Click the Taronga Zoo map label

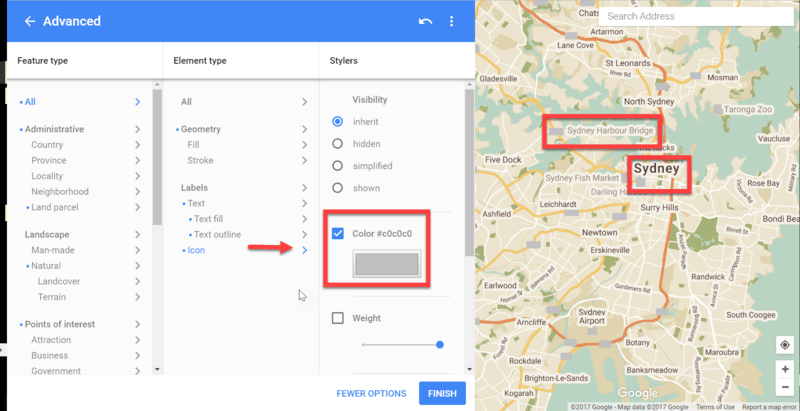747,109
